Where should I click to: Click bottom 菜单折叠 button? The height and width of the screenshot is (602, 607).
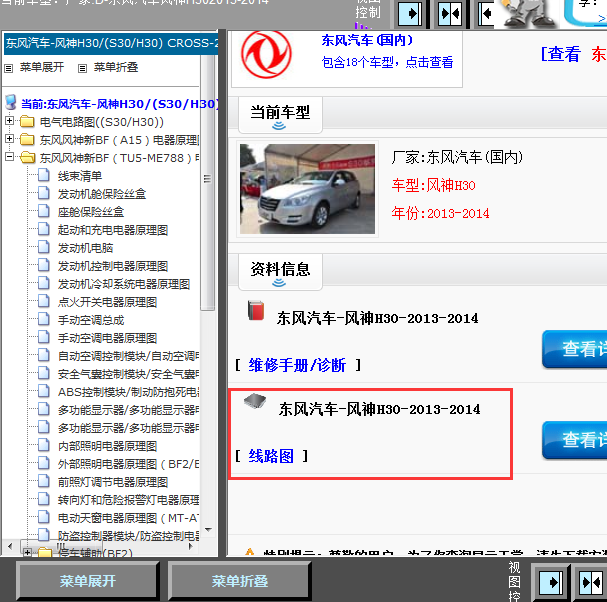240,581
